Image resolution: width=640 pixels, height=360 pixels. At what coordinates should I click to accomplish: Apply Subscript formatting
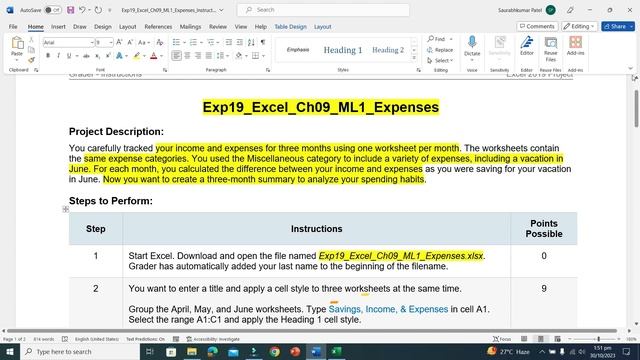point(97,56)
